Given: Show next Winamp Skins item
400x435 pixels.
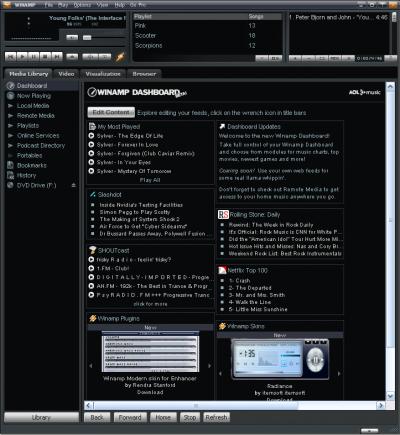Looking at the screenshot, I should pos(339,374).
